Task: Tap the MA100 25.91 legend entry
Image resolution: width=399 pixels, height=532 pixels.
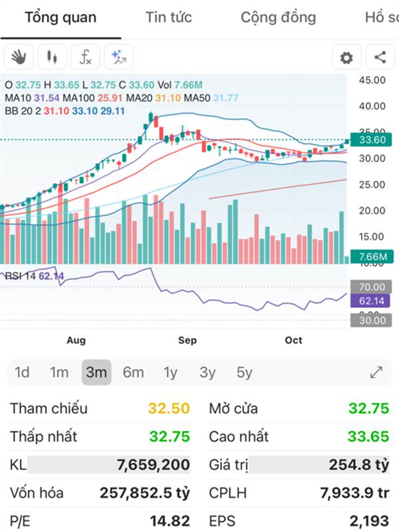Action: [x=92, y=98]
